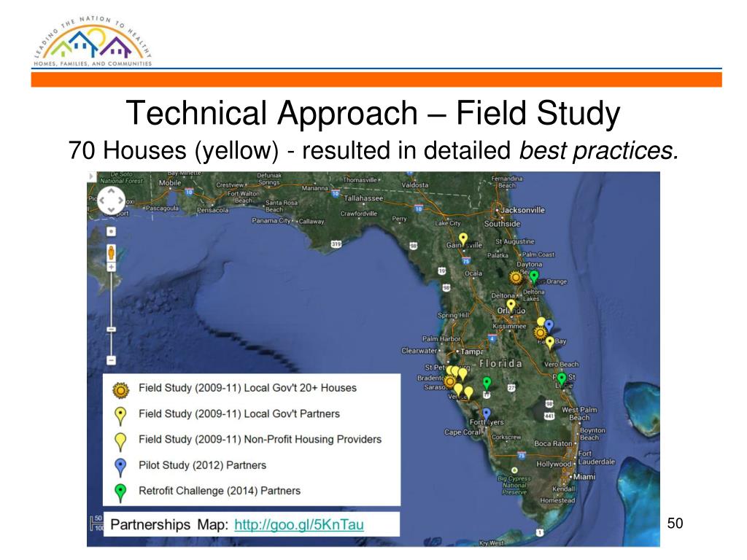Image resolution: width=747 pixels, height=560 pixels.
Task: Pan the map left with the left arrow
Action: tap(101, 201)
